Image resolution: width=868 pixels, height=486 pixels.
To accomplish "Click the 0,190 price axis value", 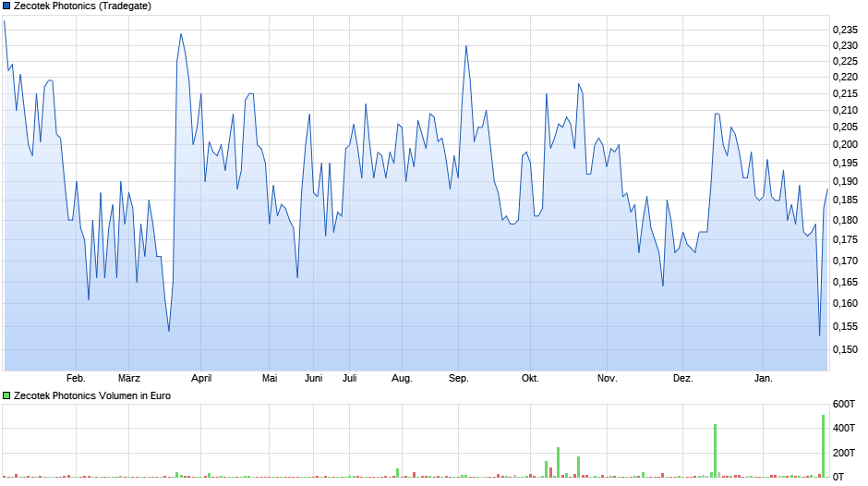I will pyautogui.click(x=845, y=181).
